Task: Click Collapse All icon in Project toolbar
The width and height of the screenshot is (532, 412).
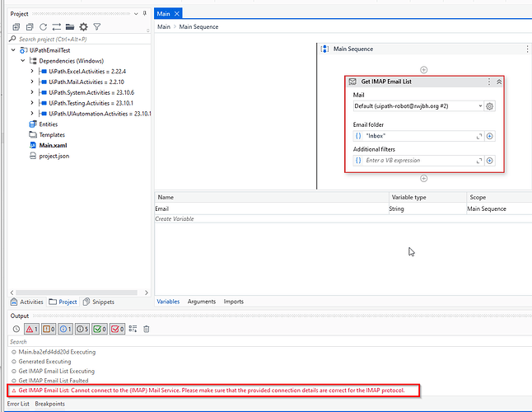Action: click(30, 27)
